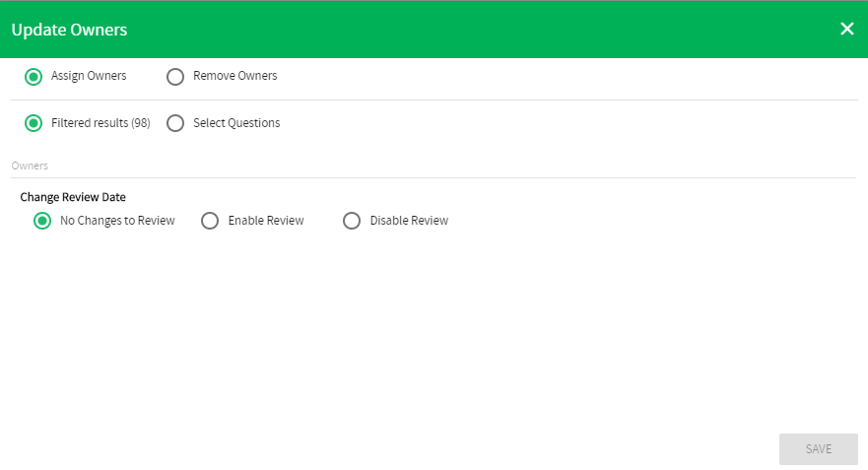Switch to Select Questions option
This screenshot has height=470, width=868.
pyautogui.click(x=175, y=123)
